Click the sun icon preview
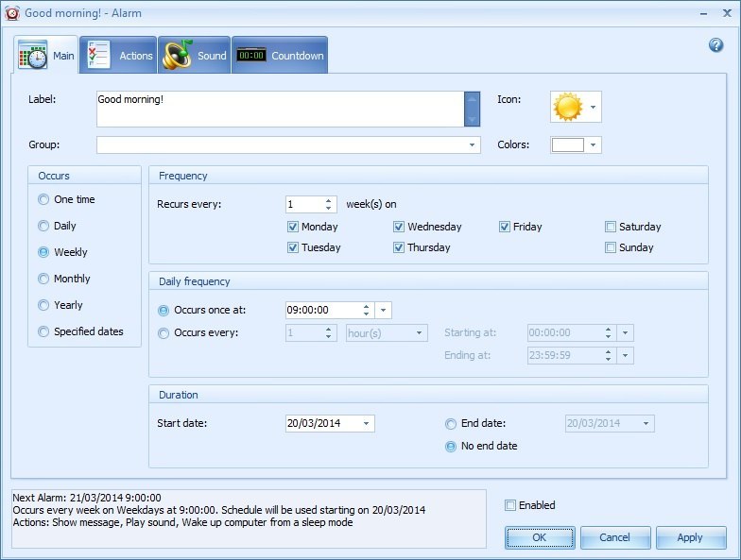This screenshot has width=741, height=560. [x=567, y=107]
